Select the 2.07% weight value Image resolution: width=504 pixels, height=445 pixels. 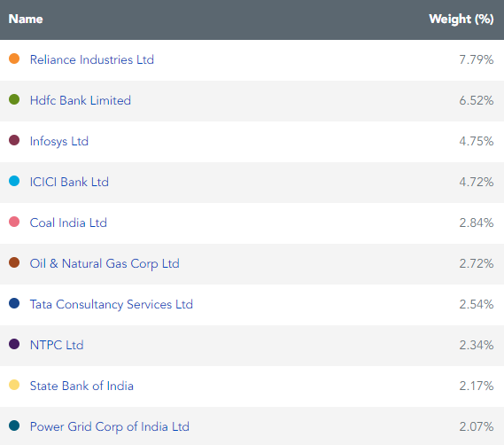click(477, 426)
